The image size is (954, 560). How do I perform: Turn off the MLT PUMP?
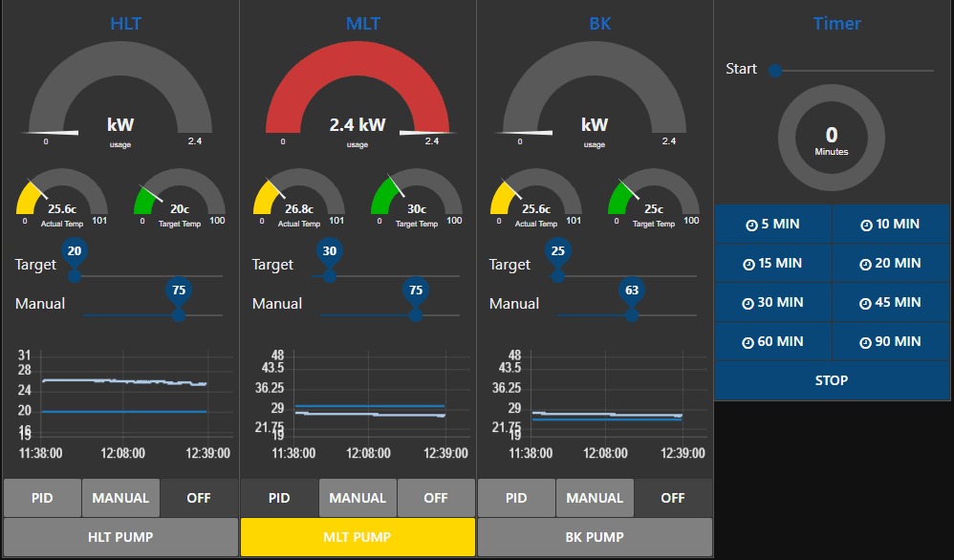pyautogui.click(x=358, y=537)
